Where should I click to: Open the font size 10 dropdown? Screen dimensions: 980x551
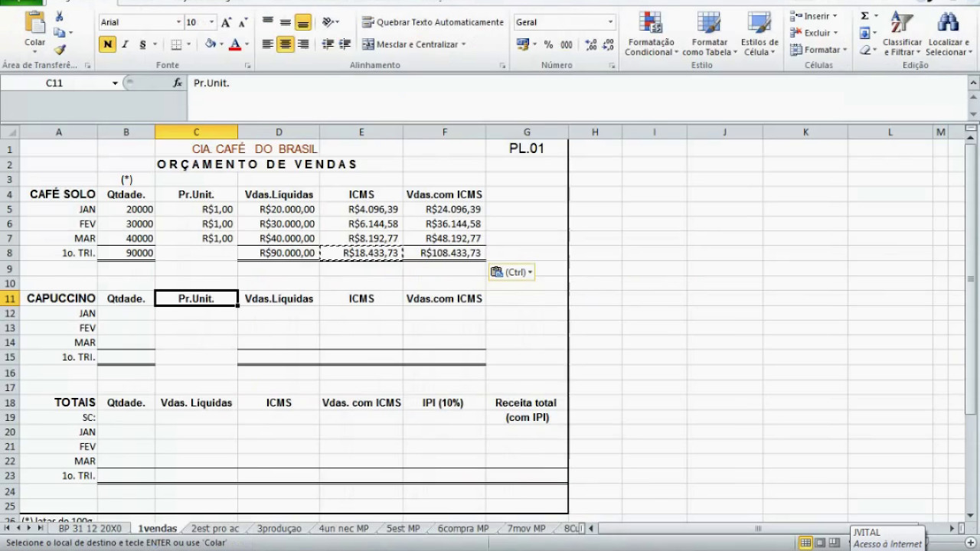(x=212, y=22)
